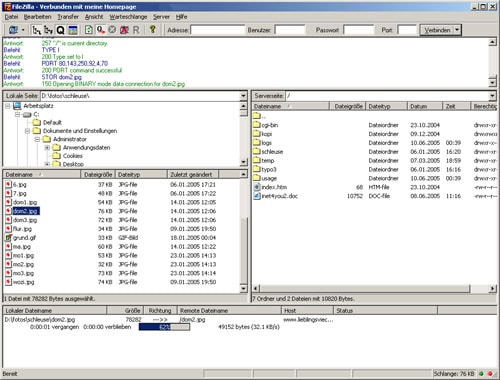Open the Lokale Seite path dropdown
The height and width of the screenshot is (380, 500).
point(243,96)
